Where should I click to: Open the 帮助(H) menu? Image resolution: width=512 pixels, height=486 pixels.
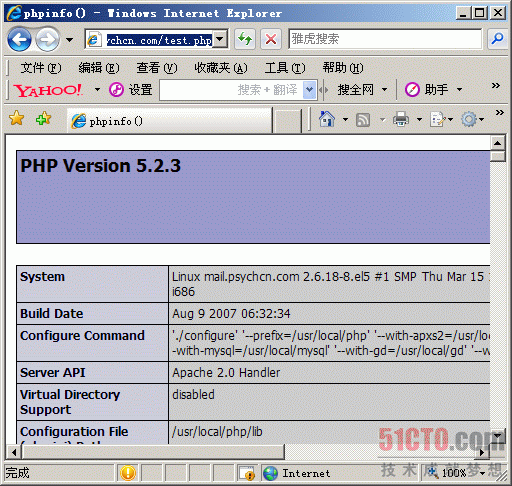click(343, 68)
